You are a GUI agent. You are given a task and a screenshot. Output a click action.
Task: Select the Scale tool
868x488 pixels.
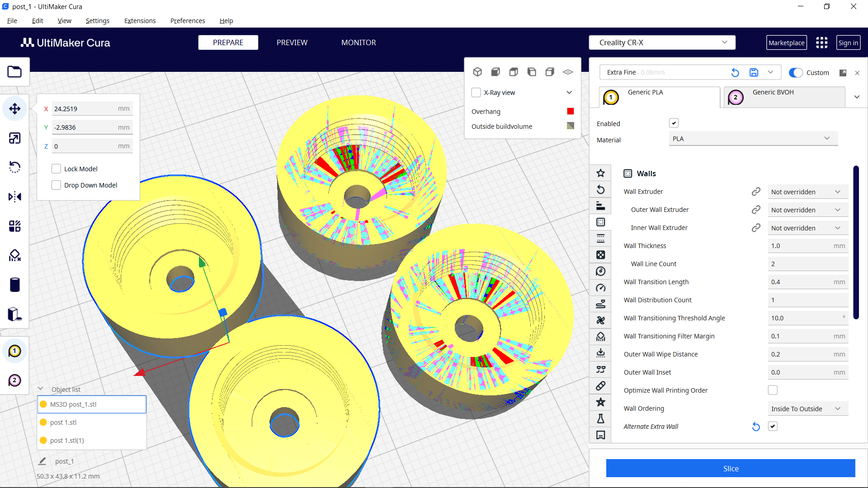[x=14, y=138]
